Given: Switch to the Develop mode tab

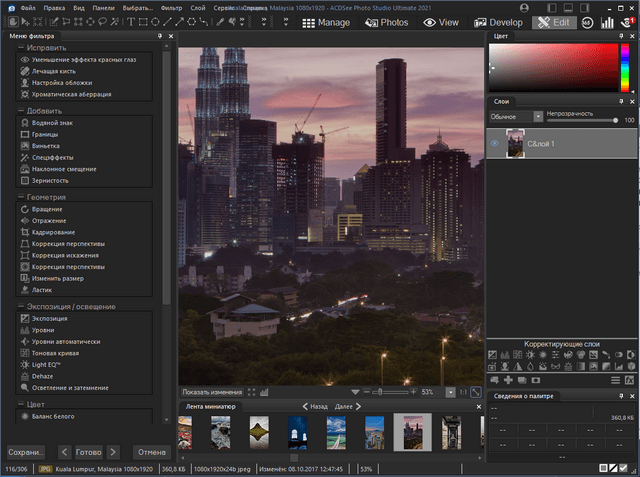Looking at the screenshot, I should (498, 22).
